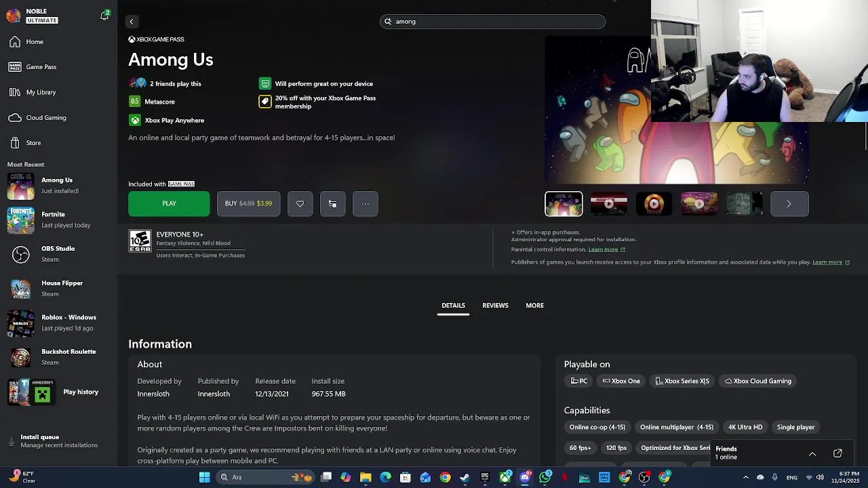Select Among Us in Most Recent

[59, 186]
